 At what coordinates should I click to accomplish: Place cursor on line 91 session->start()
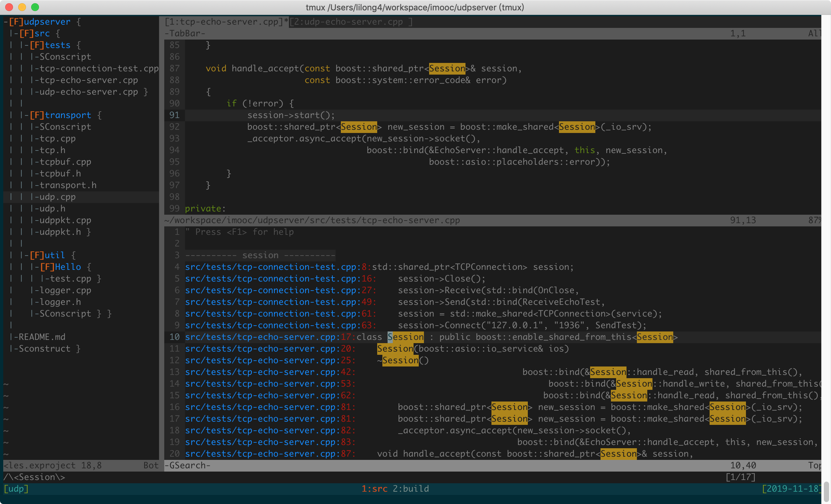tap(291, 115)
